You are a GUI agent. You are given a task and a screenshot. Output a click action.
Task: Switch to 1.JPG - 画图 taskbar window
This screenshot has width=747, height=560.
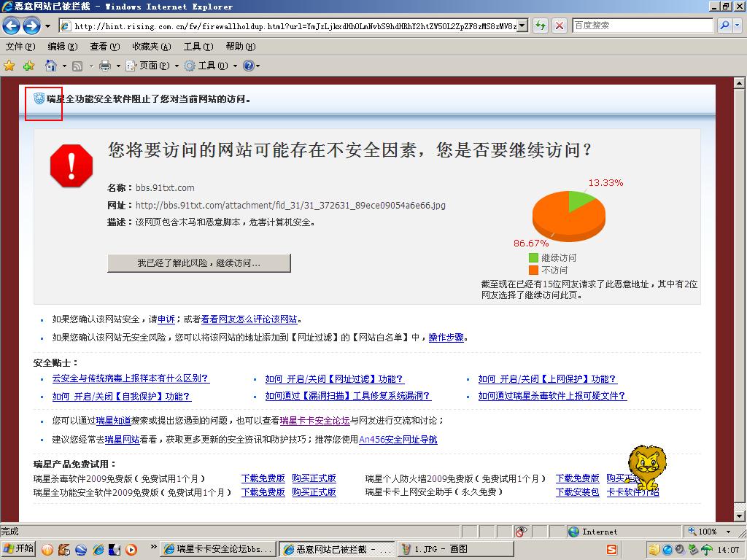click(456, 549)
